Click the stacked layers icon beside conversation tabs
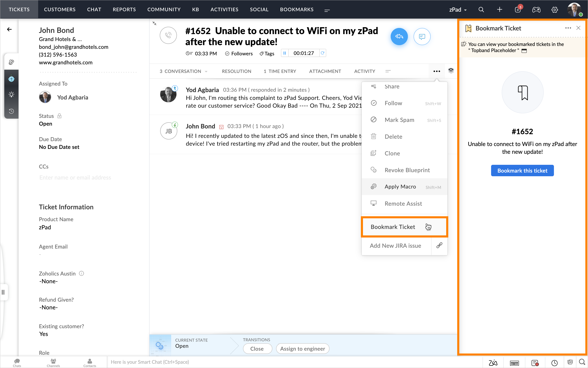This screenshot has height=368, width=588. (451, 71)
